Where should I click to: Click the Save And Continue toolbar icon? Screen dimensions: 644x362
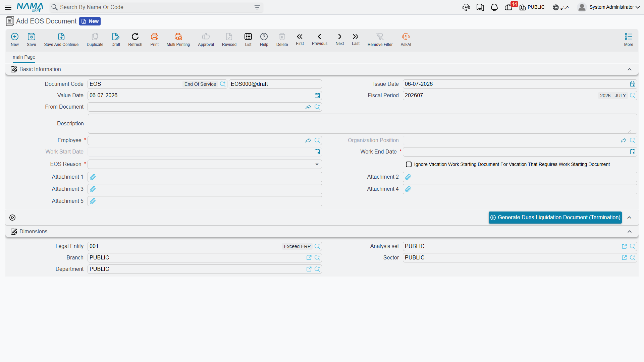(x=61, y=37)
